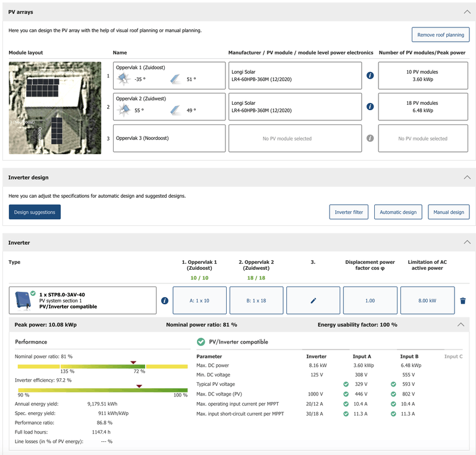Collapse the Inverter section
Image resolution: width=476 pixels, height=455 pixels.
[466, 243]
